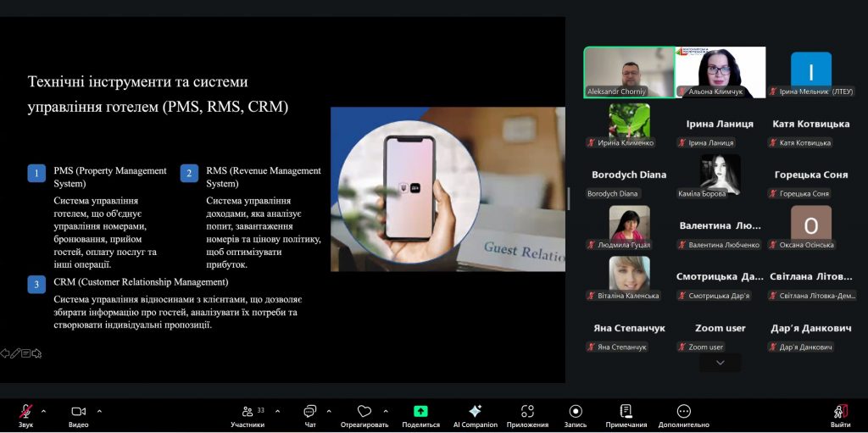
Task: Click Выйти to leave meeting
Action: pos(840,412)
